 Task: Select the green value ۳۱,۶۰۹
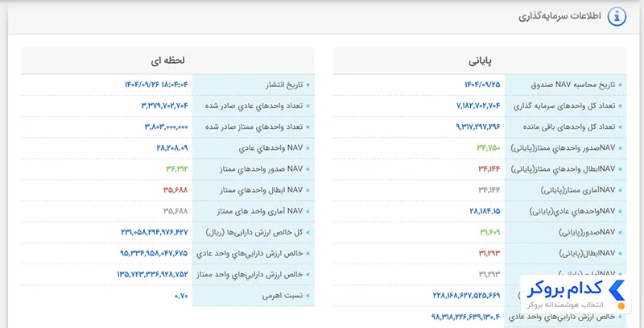click(490, 232)
